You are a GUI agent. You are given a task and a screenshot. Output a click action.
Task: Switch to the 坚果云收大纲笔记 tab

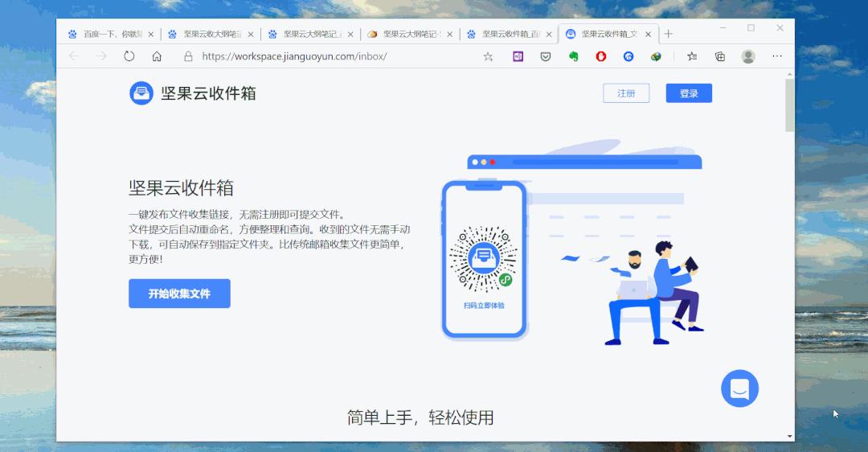[x=209, y=35]
